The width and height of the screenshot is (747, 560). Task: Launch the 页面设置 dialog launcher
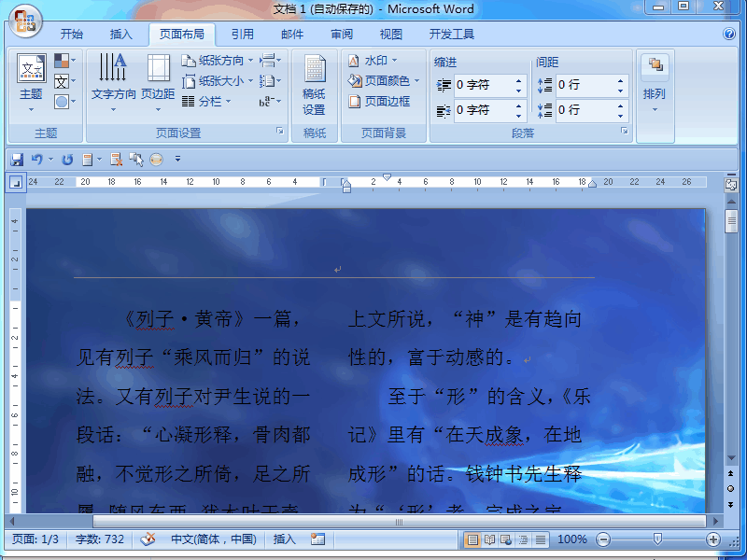(280, 131)
